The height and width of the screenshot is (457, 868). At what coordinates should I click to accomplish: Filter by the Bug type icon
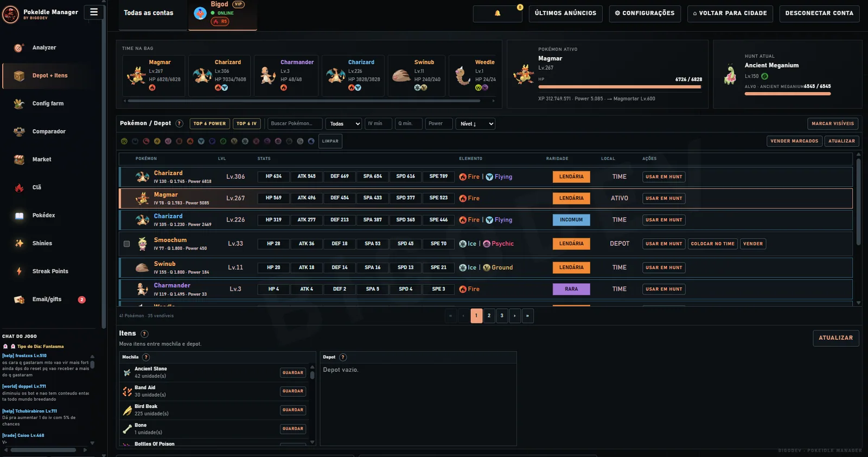coord(124,141)
